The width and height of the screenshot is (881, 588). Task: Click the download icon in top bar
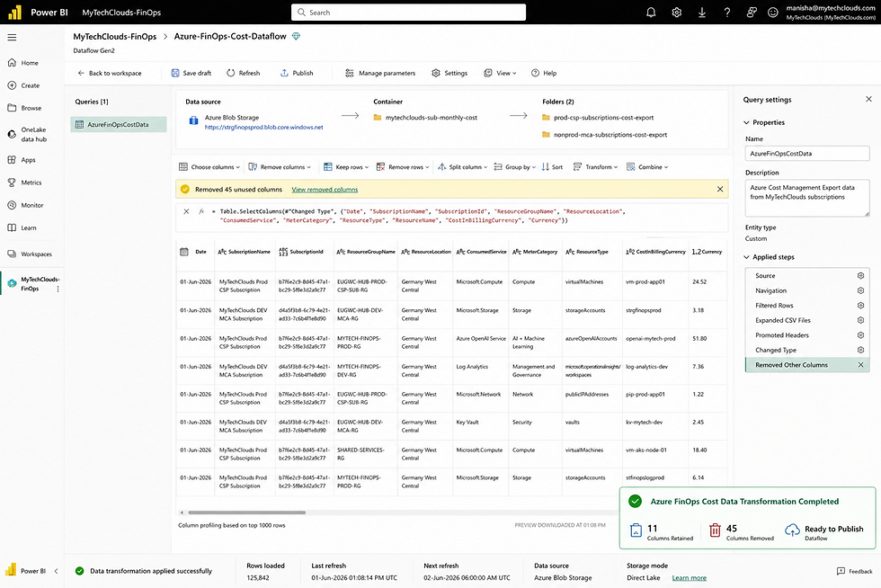click(702, 13)
